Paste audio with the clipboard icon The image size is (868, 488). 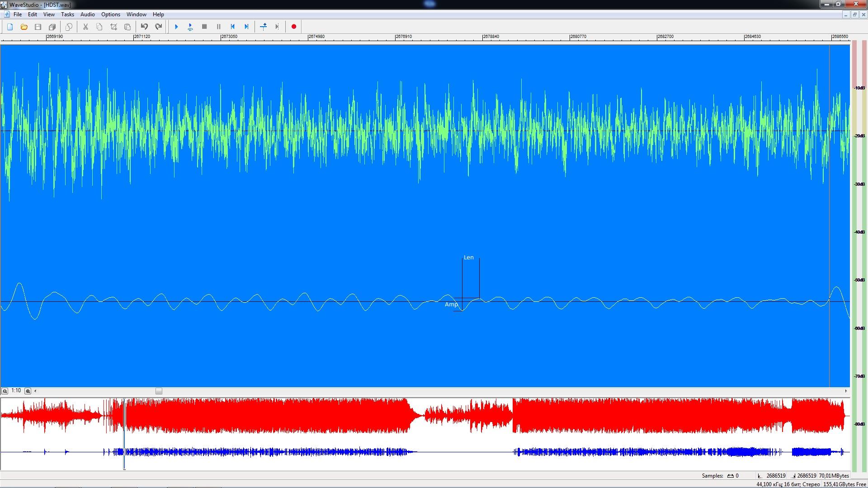point(127,27)
